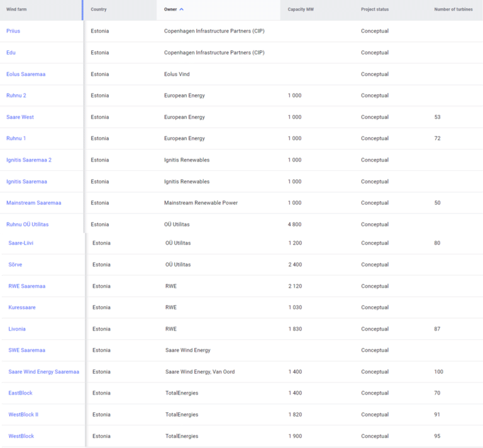Select the Copenhagen Infrastructure Partners cell in Priius row

(214, 31)
